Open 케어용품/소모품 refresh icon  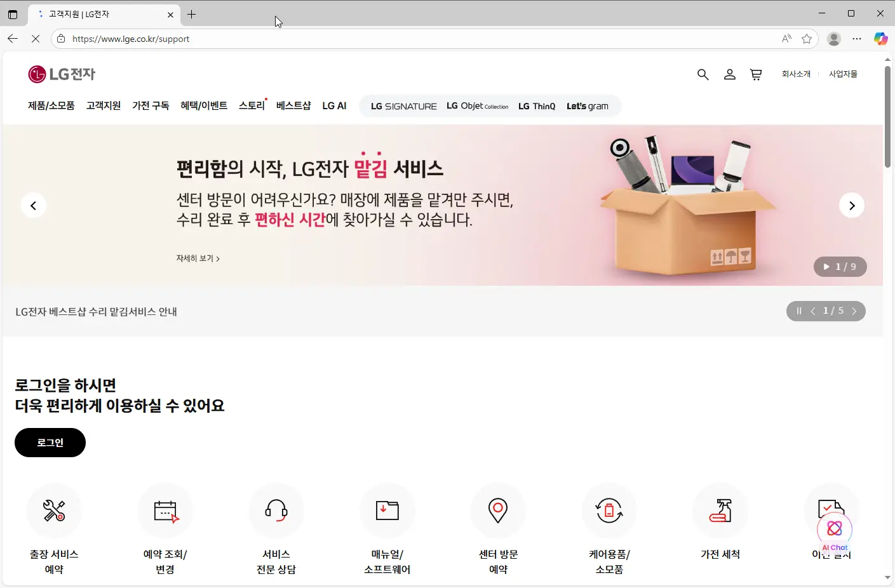tap(609, 511)
